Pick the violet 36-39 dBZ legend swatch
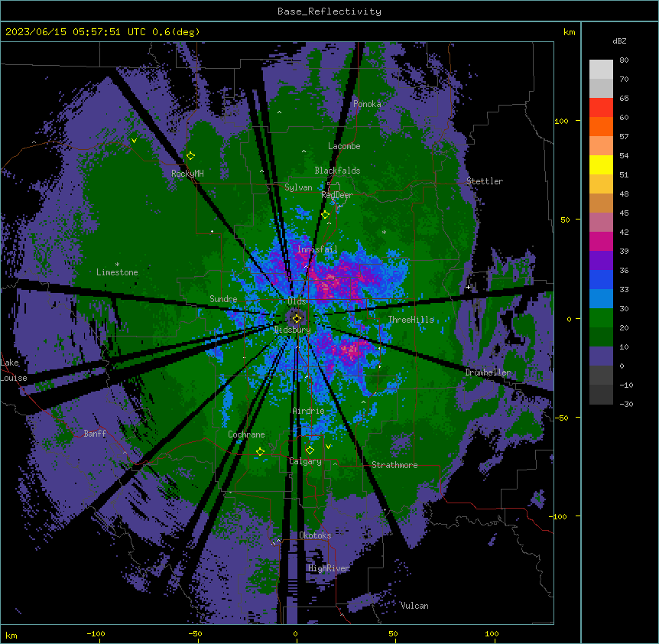659x644 pixels. 601,260
